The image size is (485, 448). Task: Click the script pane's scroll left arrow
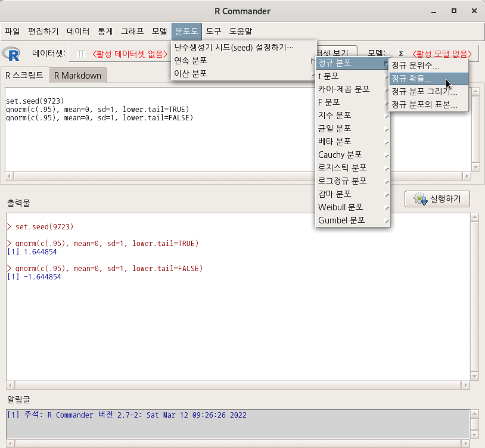(10, 176)
